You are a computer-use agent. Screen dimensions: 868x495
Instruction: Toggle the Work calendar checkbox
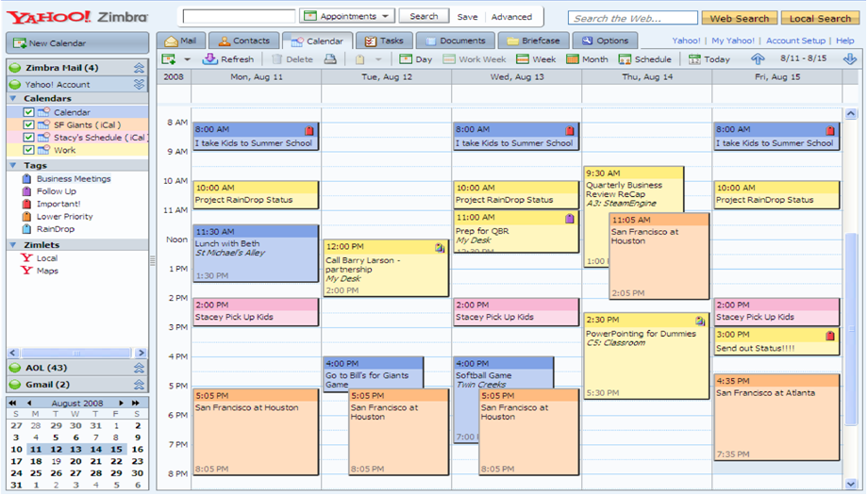(x=29, y=150)
